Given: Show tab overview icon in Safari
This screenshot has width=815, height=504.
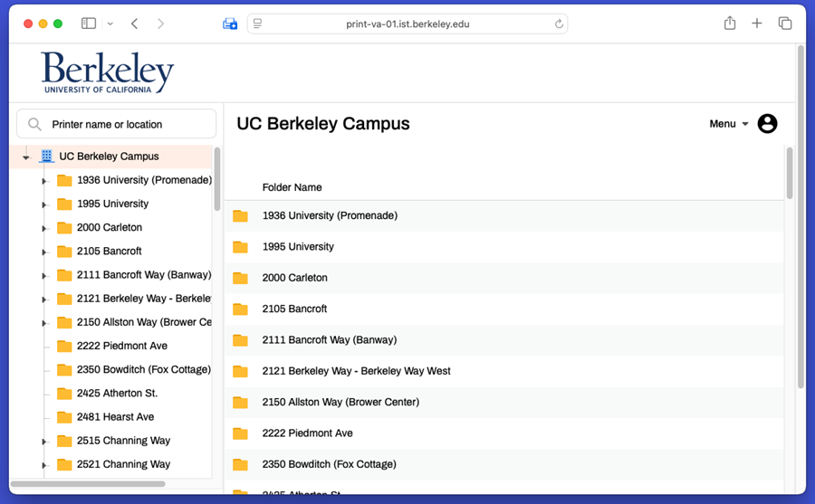Looking at the screenshot, I should 785,24.
